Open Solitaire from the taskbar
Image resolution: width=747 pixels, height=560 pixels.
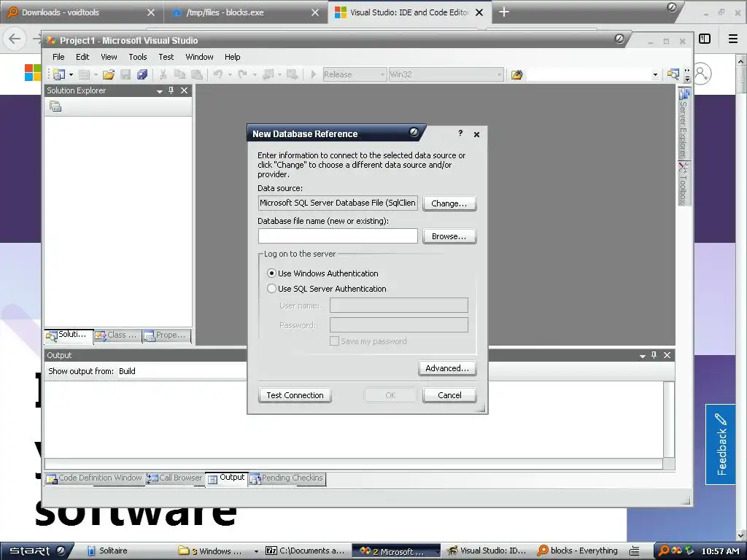[108, 551]
